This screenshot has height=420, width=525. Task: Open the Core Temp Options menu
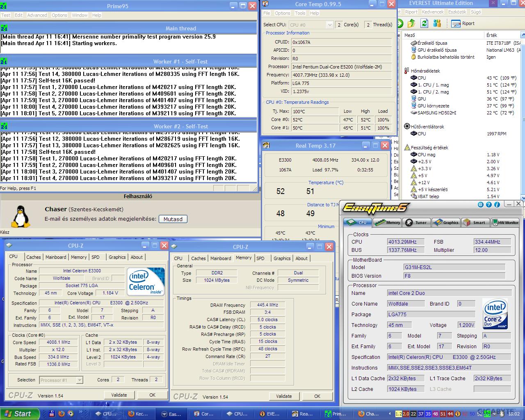[x=282, y=13]
